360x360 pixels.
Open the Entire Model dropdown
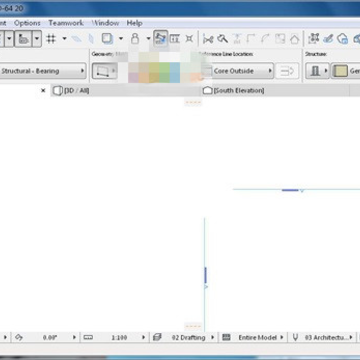[261, 337]
